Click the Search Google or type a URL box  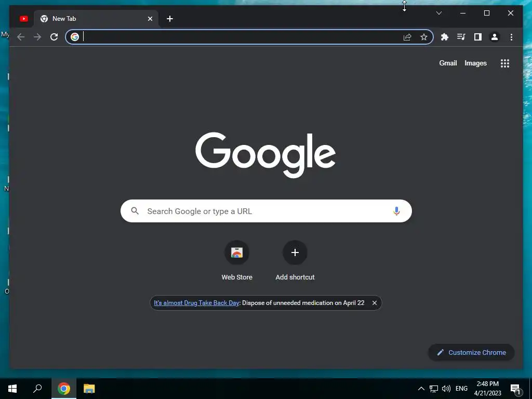[266, 211]
